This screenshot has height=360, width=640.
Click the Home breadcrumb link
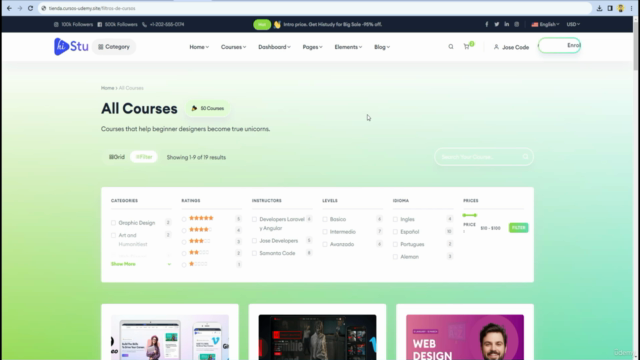coord(107,88)
